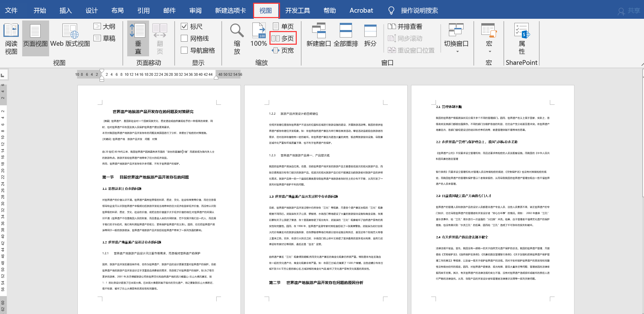644x314 pixels.
Task: Enable the Navigation Pane (导航窗格) checkbox
Action: click(x=185, y=51)
